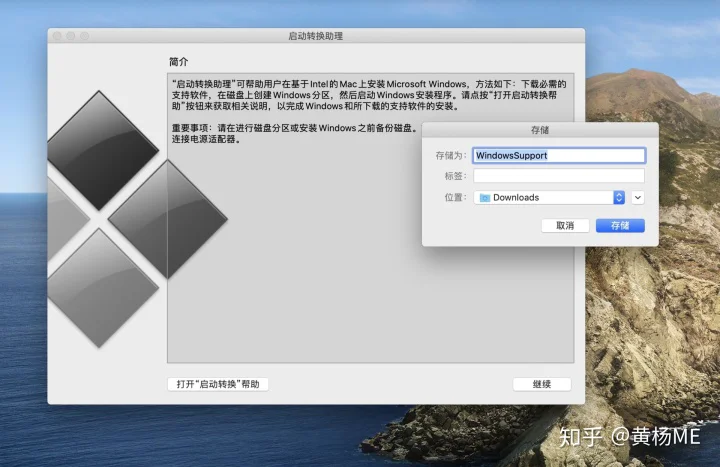
Task: Click 继续 to continue Boot Camp Assistant
Action: tap(542, 384)
